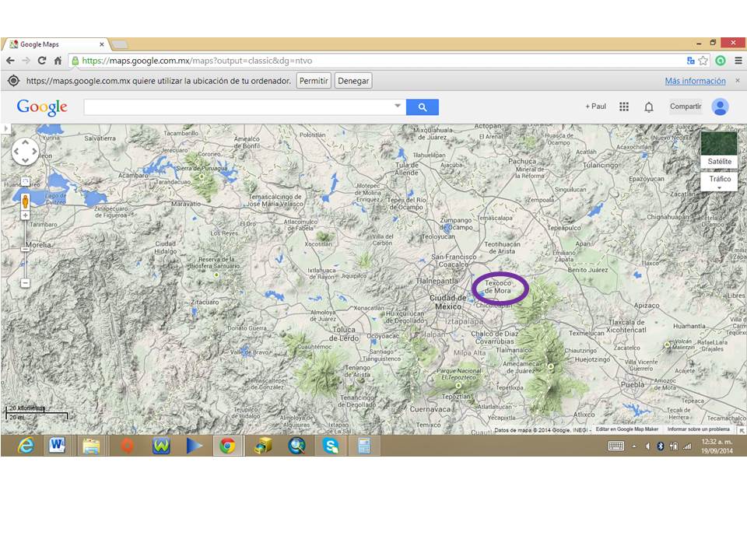Select the Google Maps browser tab

tap(56, 44)
